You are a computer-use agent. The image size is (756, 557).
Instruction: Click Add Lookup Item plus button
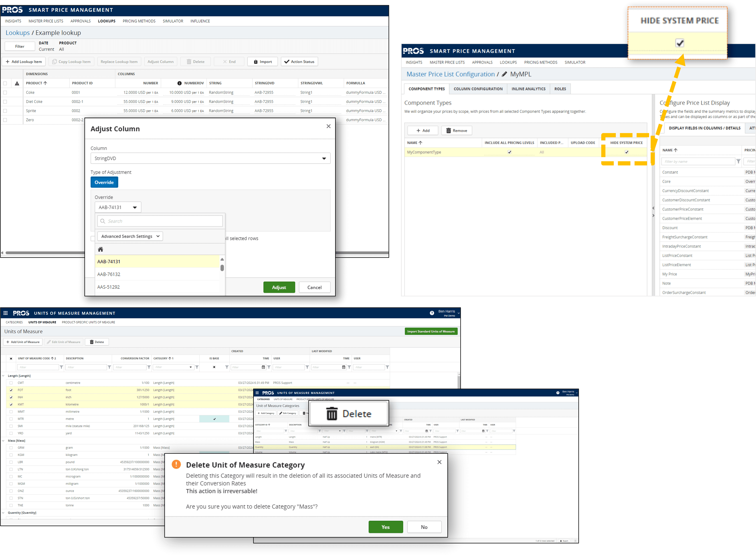pos(24,62)
